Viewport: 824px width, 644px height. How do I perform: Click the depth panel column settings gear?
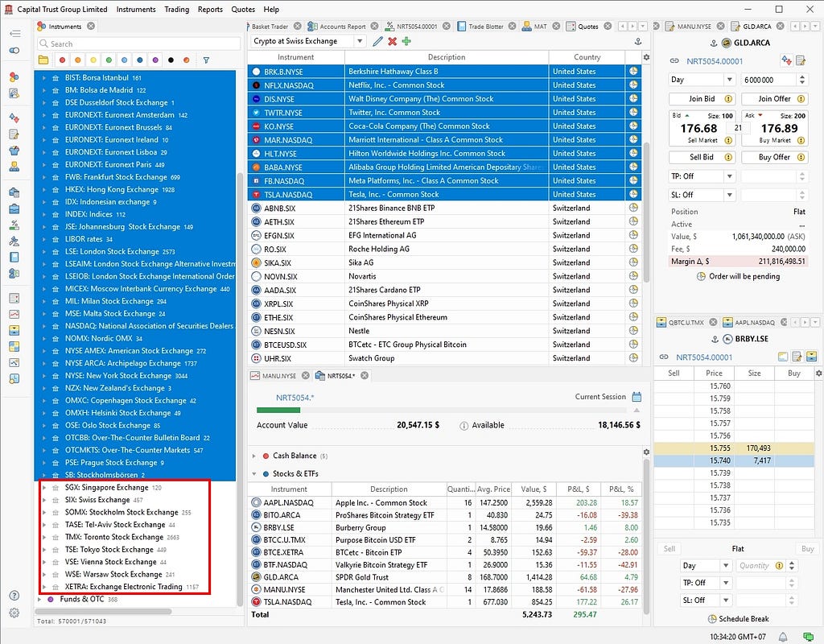pyautogui.click(x=818, y=374)
